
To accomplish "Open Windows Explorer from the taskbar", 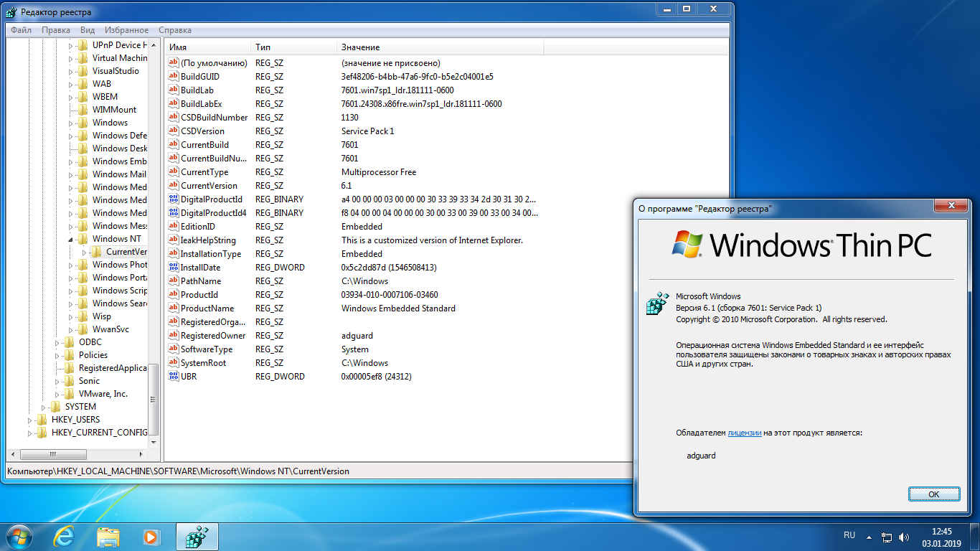I will pos(108,536).
